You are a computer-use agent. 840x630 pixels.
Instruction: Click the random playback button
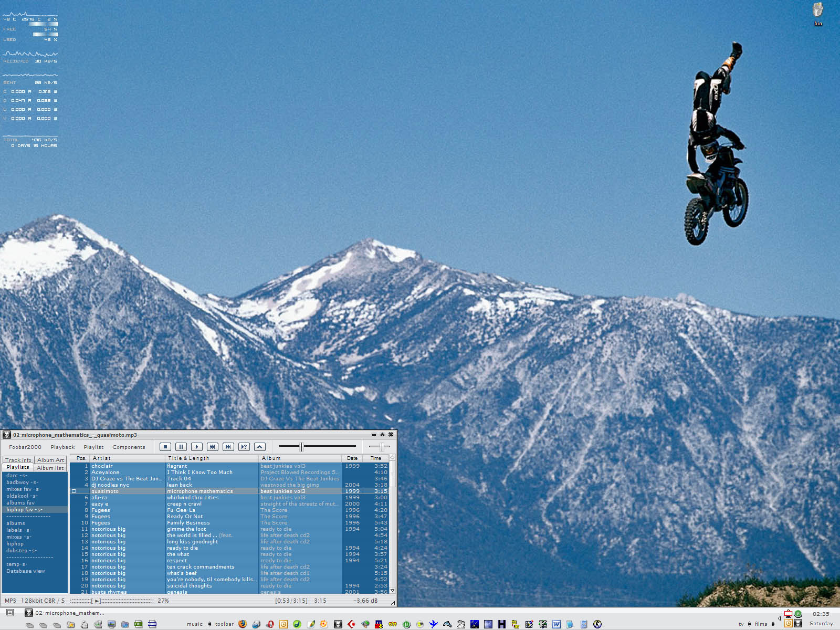coord(244,447)
